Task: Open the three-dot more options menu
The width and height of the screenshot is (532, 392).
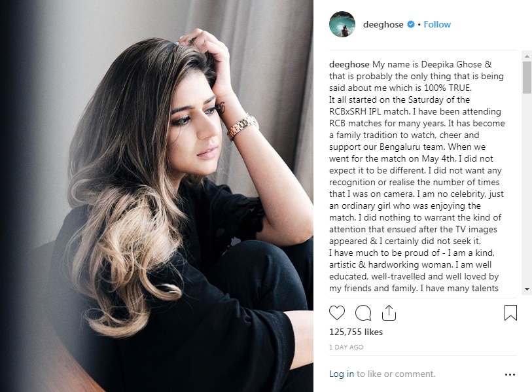Action: (510, 375)
